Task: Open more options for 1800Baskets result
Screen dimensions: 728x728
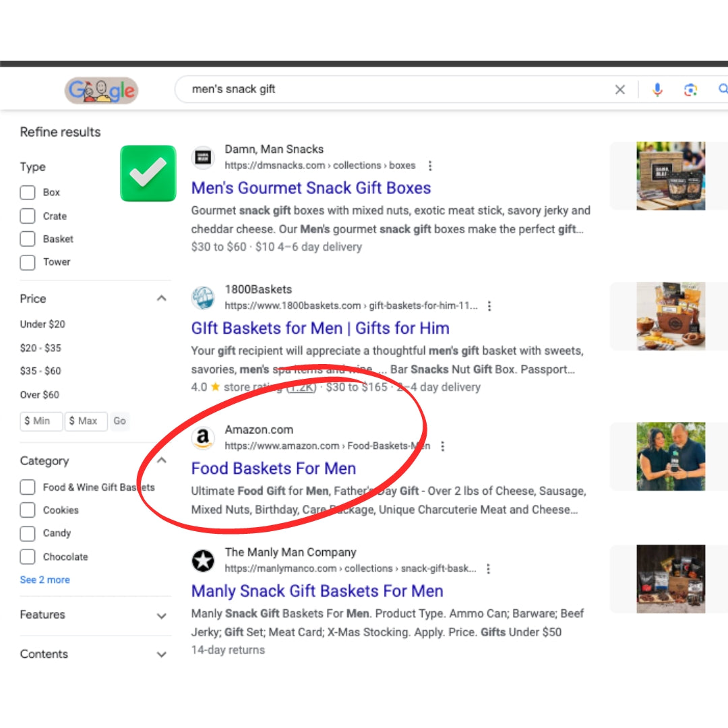Action: point(489,306)
